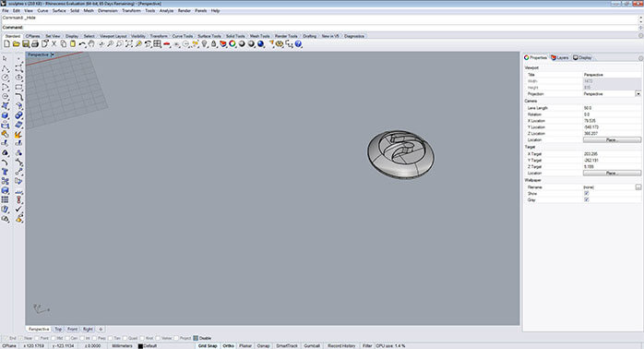Click the Wallpaper Filename browse button
Viewport: 644px width, 349px height.
[638, 187]
